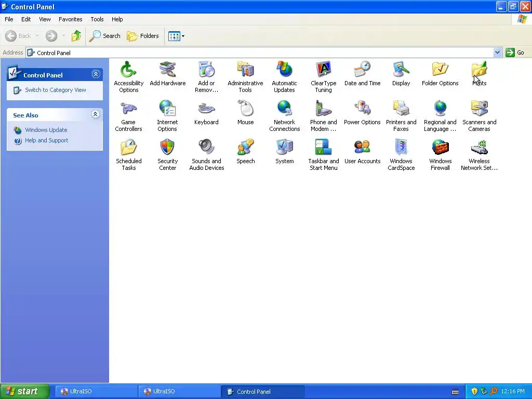Image resolution: width=532 pixels, height=399 pixels.
Task: Open the Windows Update link
Action: click(46, 130)
